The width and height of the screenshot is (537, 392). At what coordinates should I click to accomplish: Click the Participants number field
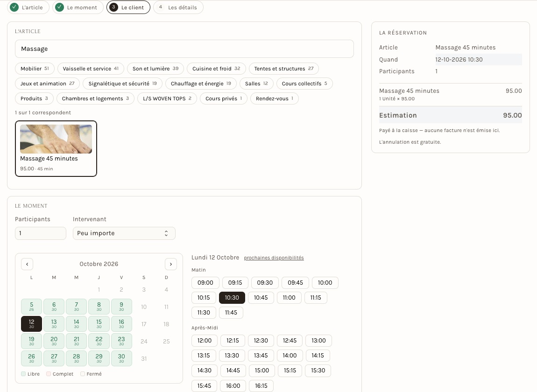click(x=41, y=233)
